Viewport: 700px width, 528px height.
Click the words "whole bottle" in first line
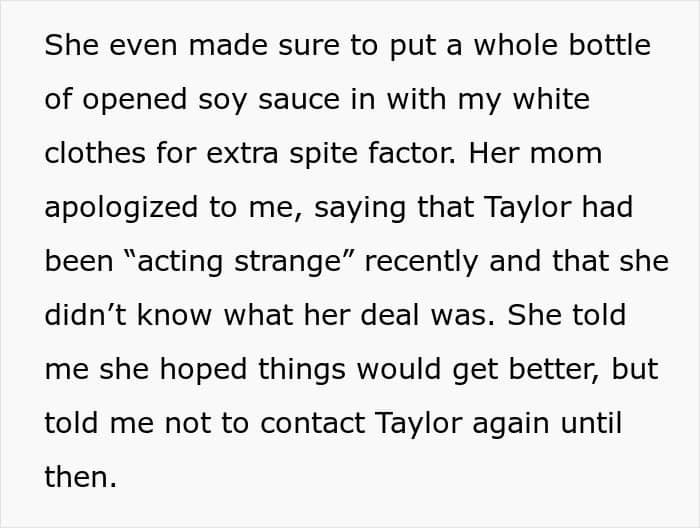click(562, 45)
